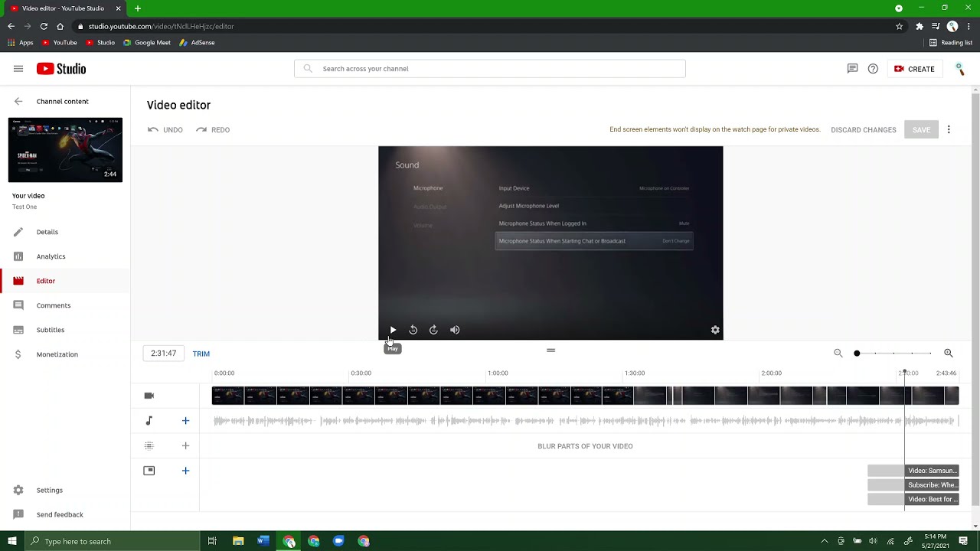Open the Chrome extensions puzzle icon
The height and width of the screenshot is (551, 980).
point(920,26)
